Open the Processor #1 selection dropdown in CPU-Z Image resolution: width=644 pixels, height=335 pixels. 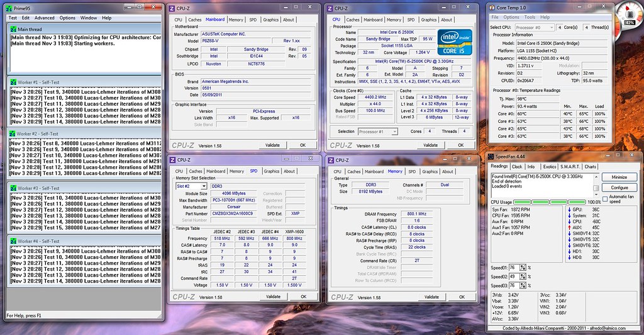[394, 132]
